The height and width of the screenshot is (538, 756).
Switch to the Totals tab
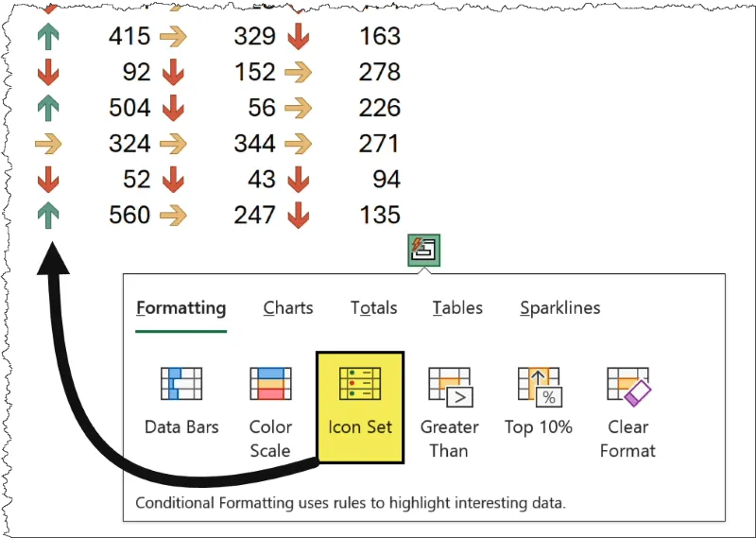[373, 308]
